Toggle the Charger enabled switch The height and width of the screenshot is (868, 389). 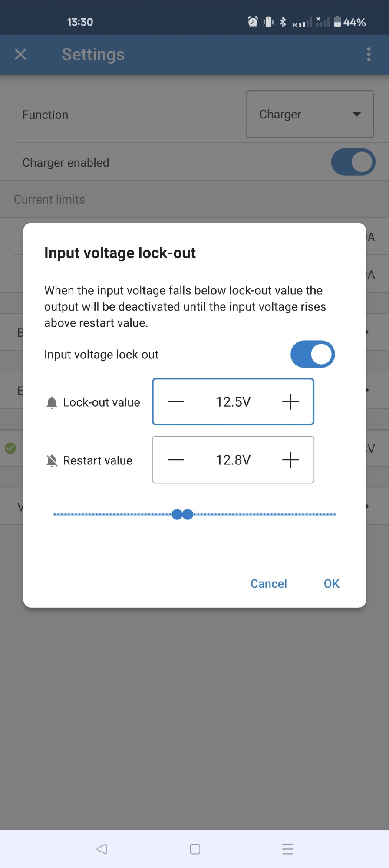pyautogui.click(x=353, y=162)
